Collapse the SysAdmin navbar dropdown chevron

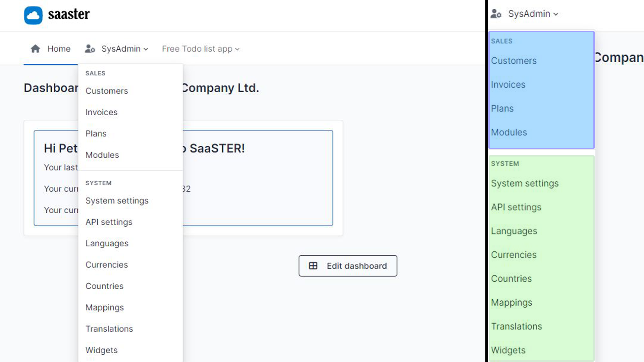click(146, 49)
